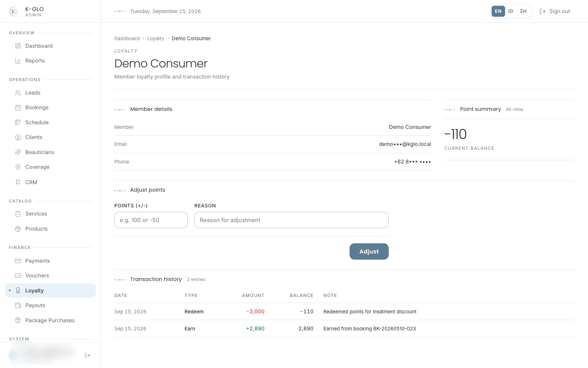This screenshot has height=368, width=588.
Task: Click the Products box icon
Action: pos(18,229)
